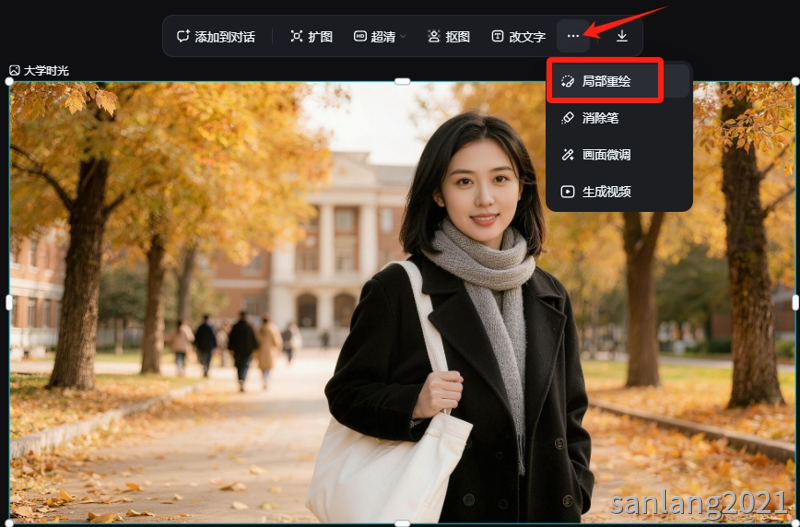Click the top-right corner resize handle

(795, 82)
